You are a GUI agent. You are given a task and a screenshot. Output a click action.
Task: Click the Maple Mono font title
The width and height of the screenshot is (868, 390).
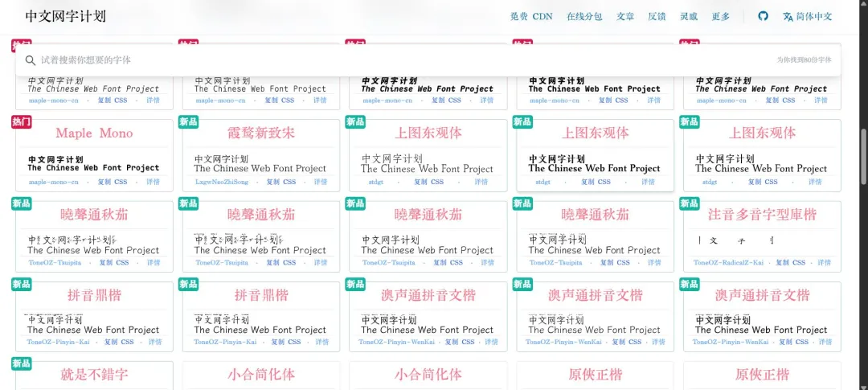point(94,133)
